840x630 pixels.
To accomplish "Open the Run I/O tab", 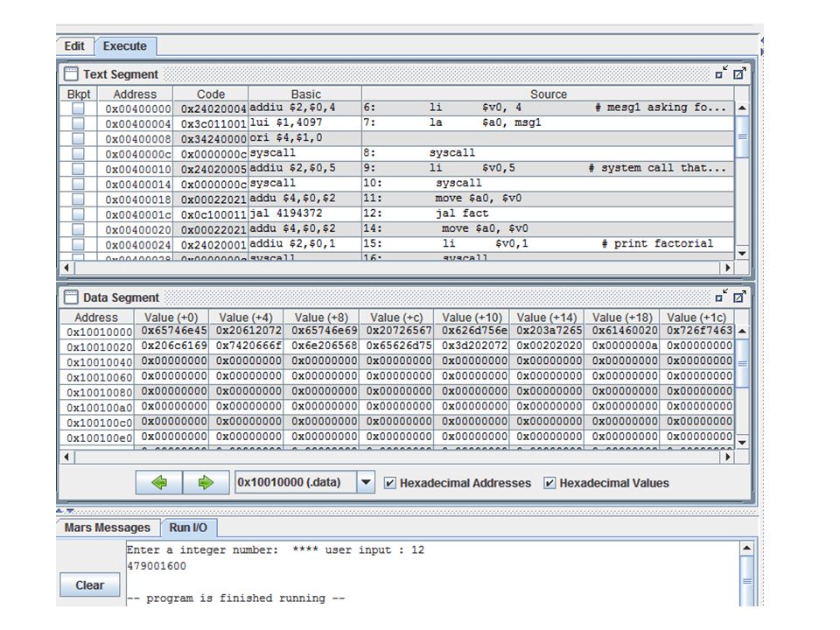I will [x=188, y=528].
